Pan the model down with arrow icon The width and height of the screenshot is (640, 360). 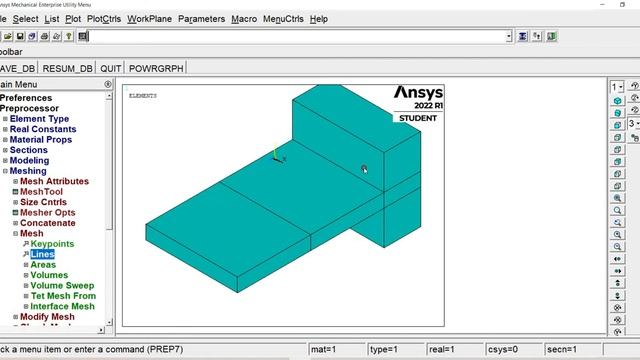click(617, 295)
